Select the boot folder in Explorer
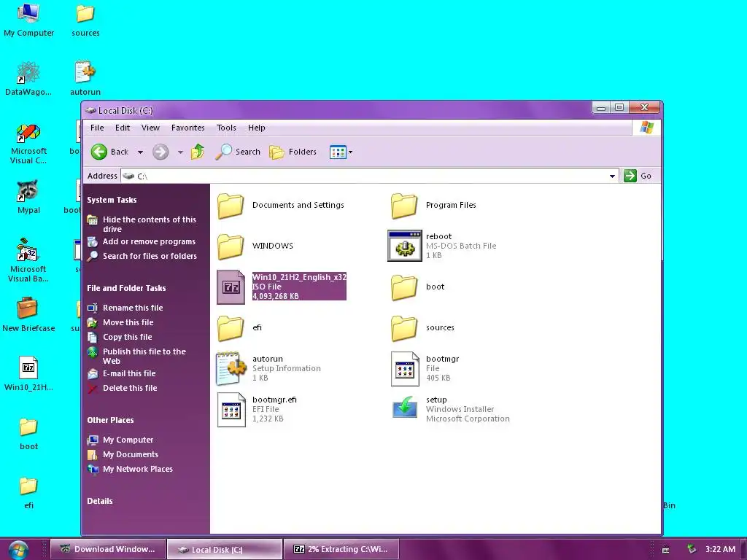 point(418,287)
